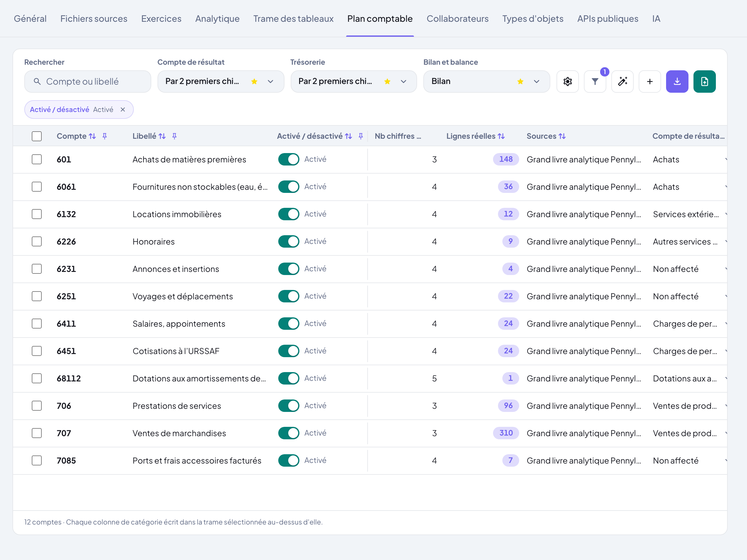Toggle off account 68112 Dotations
The image size is (747, 560).
point(289,378)
